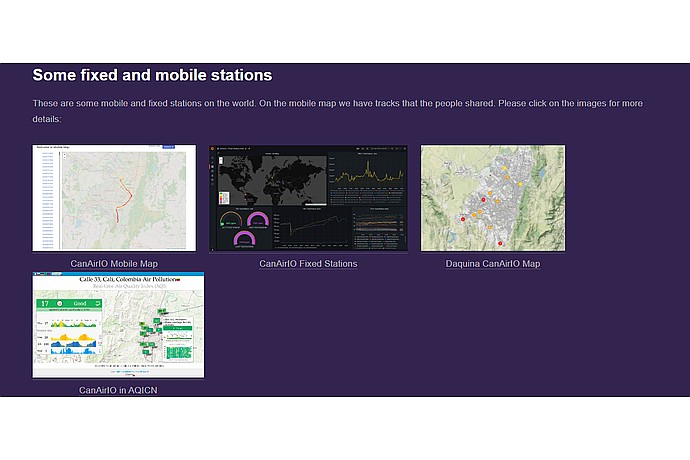Click the dark fixed stations dashboard thumbnail
690x460 pixels.
pyautogui.click(x=308, y=198)
